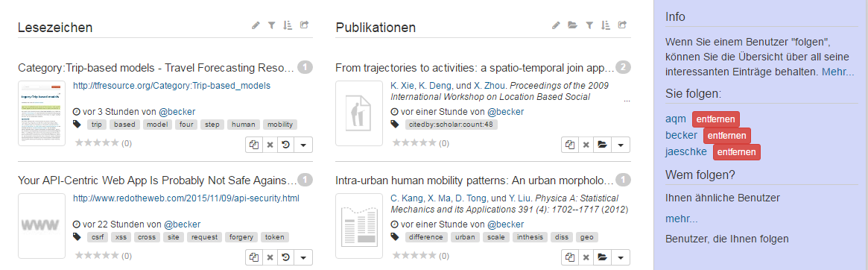The width and height of the screenshot is (868, 270).
Task: Copy the Trip-based models bookmark
Action: pyautogui.click(x=254, y=145)
